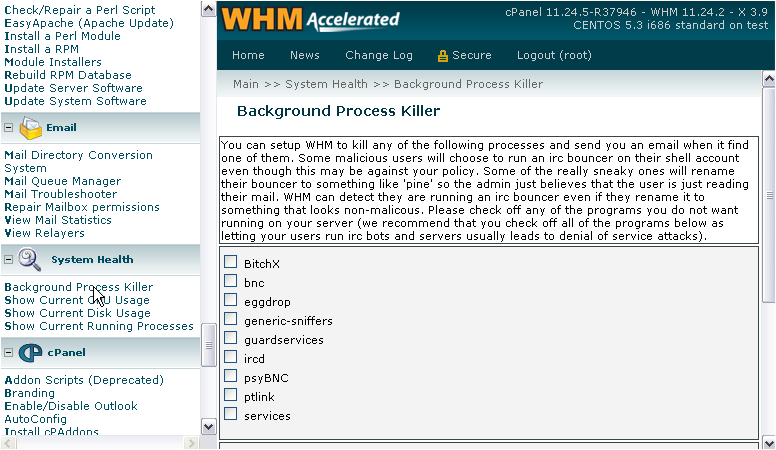Screen dimensions: 776x450
Task: Click the System Health magnifier icon
Action: coord(29,259)
